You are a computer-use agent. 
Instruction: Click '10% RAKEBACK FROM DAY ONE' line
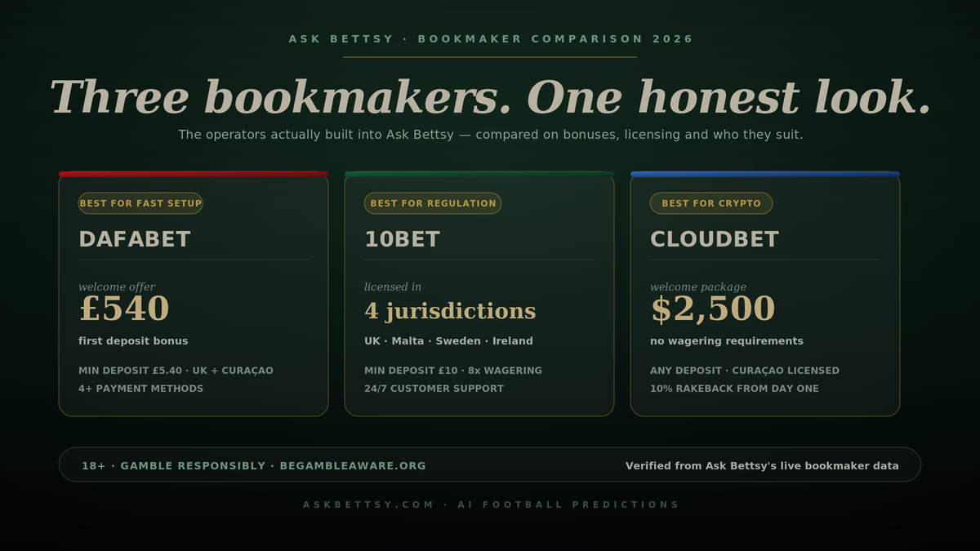coord(734,389)
